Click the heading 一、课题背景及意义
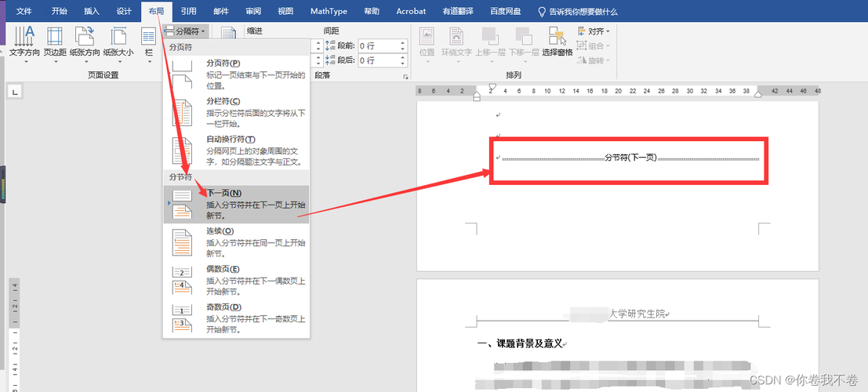Image resolution: width=868 pixels, height=392 pixels. tap(519, 344)
